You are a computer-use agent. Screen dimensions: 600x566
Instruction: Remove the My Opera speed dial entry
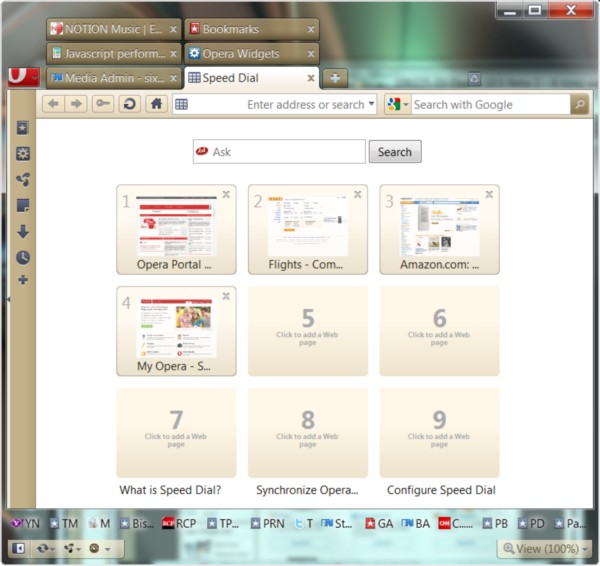tap(226, 296)
